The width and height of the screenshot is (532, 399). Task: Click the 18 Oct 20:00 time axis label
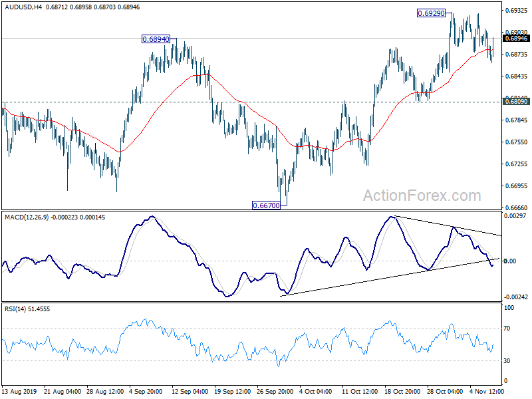(x=402, y=391)
